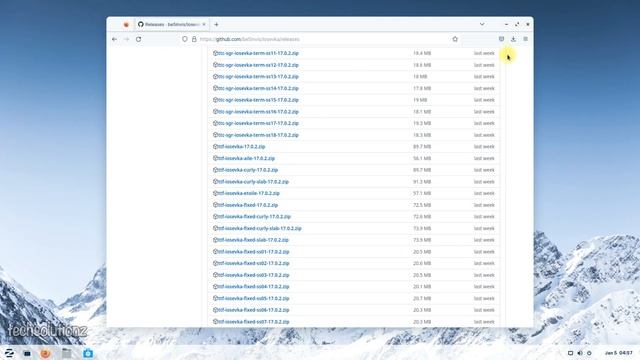
Task: Download ttf-iosevka-curly-17.0.2.zip
Action: pos(248,170)
